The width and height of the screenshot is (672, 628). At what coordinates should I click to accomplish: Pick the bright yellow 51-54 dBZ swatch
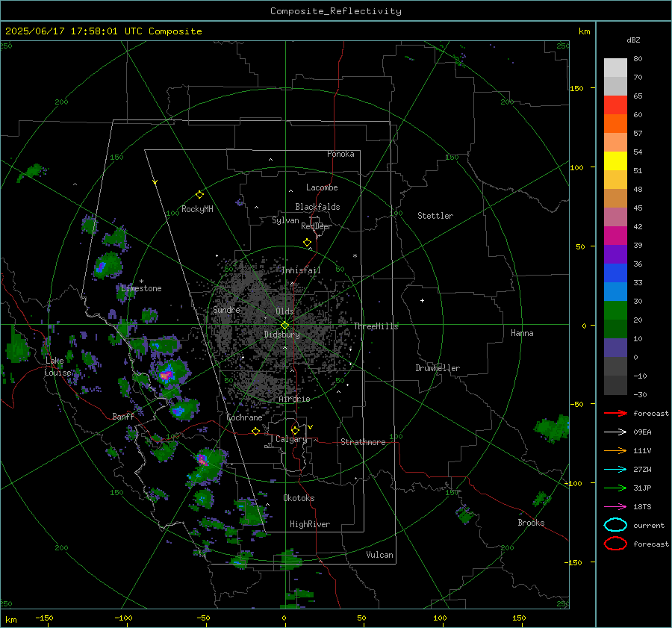(615, 161)
